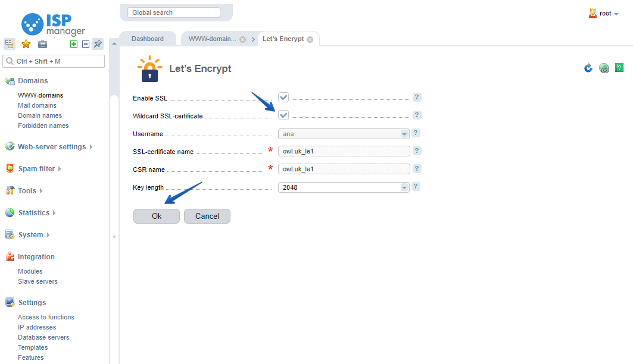Viewport: 633px width, 364px height.
Task: Open Database servers link
Action: click(x=43, y=337)
